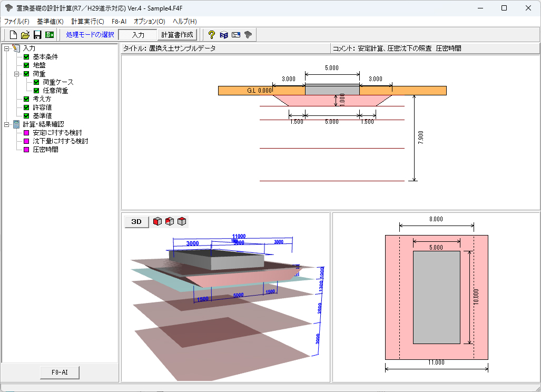Open the ファイル(F) menu
Screen dimensions: 541x392
(x=16, y=22)
